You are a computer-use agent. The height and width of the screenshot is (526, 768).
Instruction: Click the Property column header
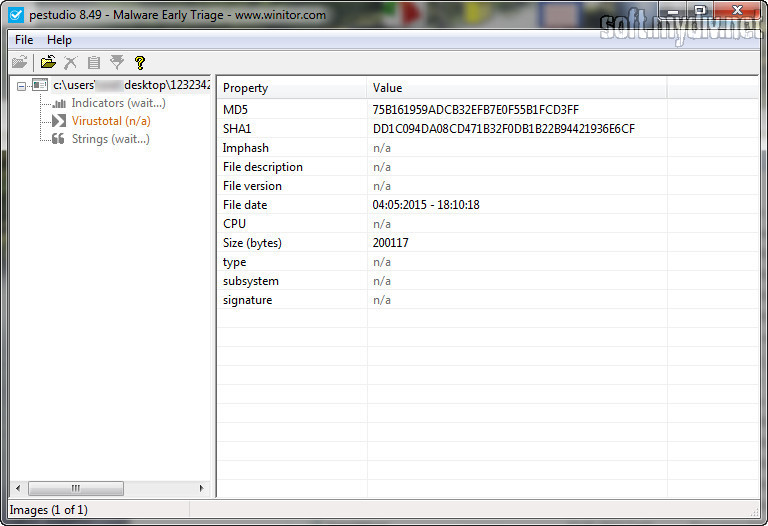(x=292, y=88)
